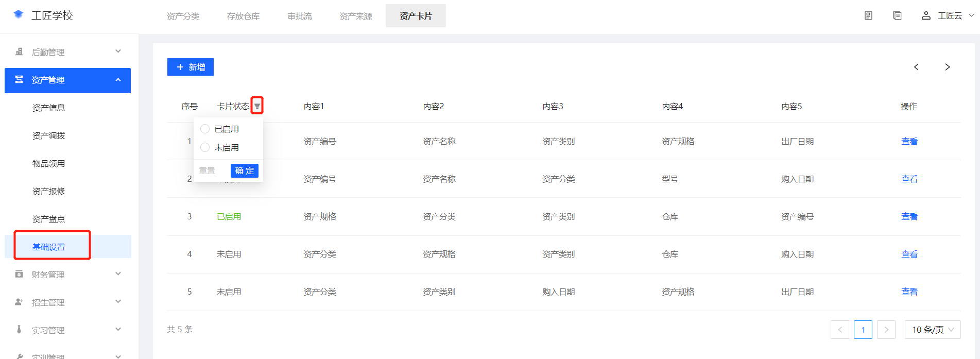Viewport: 980px width, 359px height.
Task: Click the notes list icon in top bar
Action: click(897, 15)
